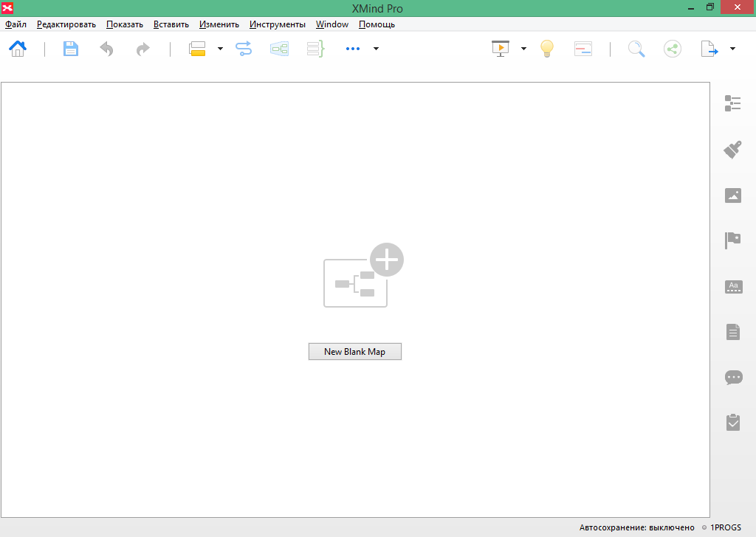Screen dimensions: 756x537
Task: Open the Markers flag panel
Action: (732, 240)
